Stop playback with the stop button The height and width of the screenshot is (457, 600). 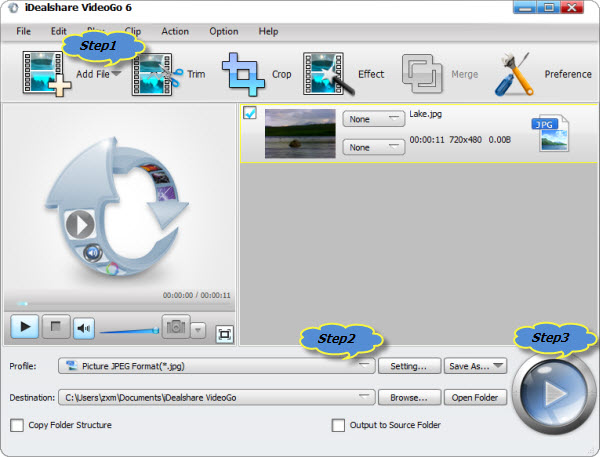(x=56, y=327)
